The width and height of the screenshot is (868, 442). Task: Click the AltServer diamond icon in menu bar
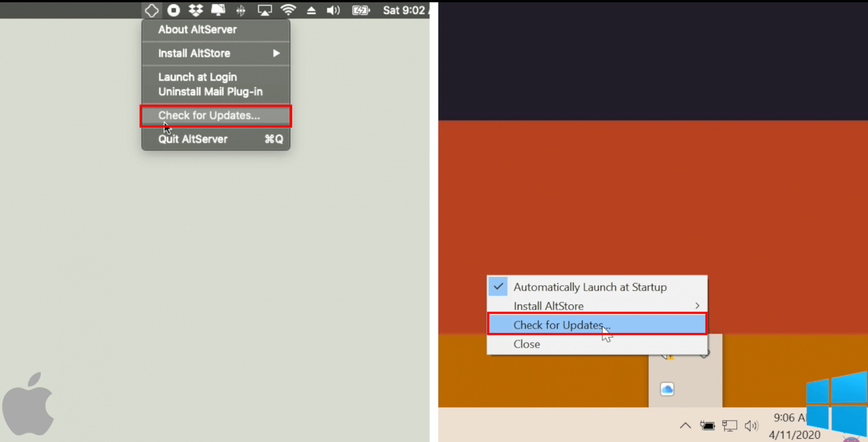151,10
